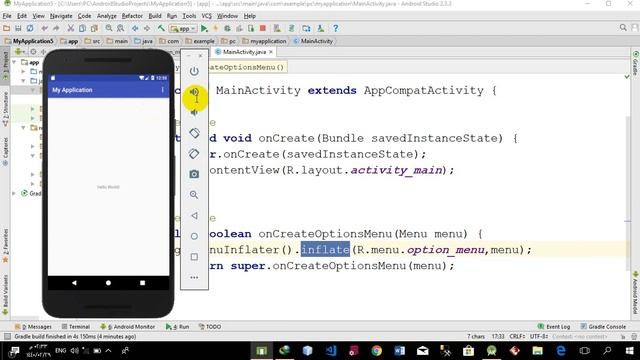The image size is (640, 360).
Task: Open Word from the taskbar
Action: coord(400,350)
